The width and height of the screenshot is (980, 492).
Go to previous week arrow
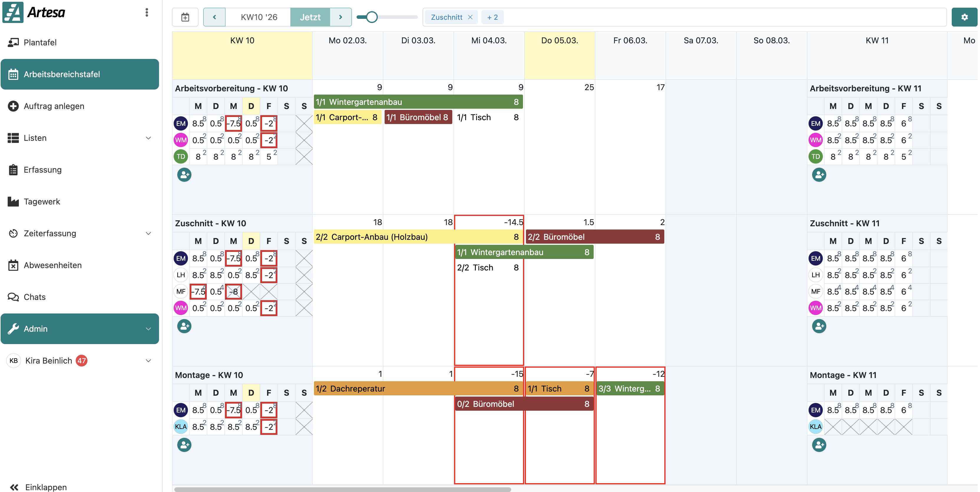coord(215,17)
